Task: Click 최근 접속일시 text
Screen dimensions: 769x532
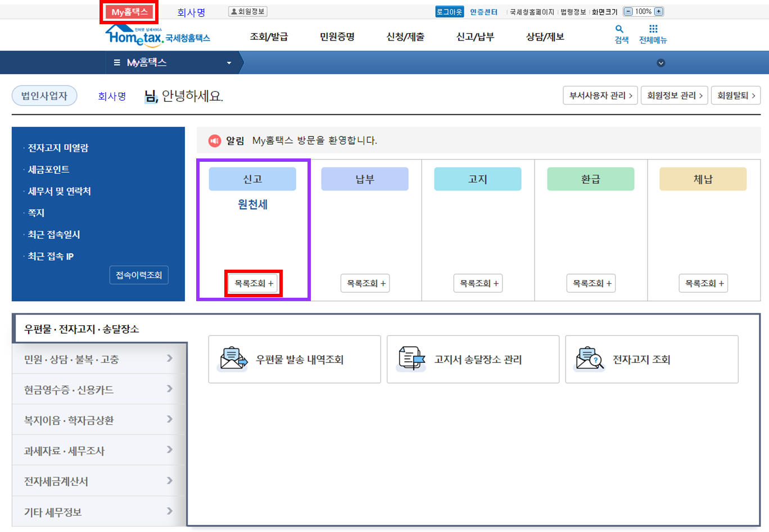Action: pyautogui.click(x=54, y=234)
